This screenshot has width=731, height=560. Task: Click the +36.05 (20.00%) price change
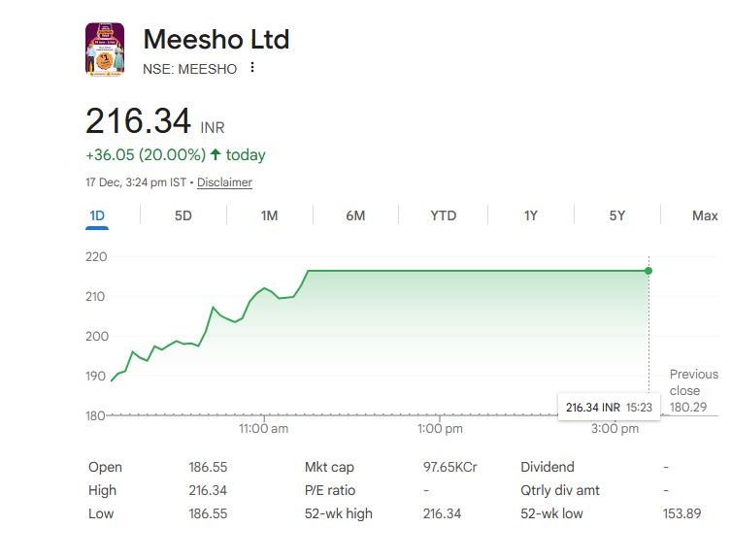pos(146,155)
